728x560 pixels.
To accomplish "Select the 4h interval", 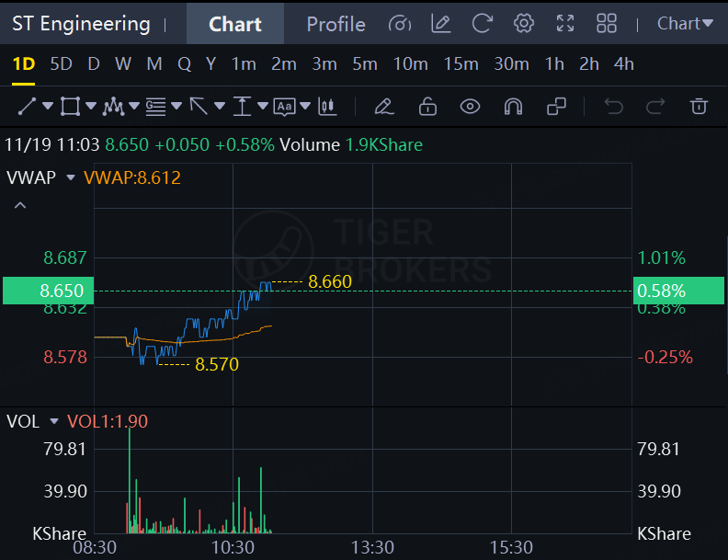I will (x=623, y=64).
